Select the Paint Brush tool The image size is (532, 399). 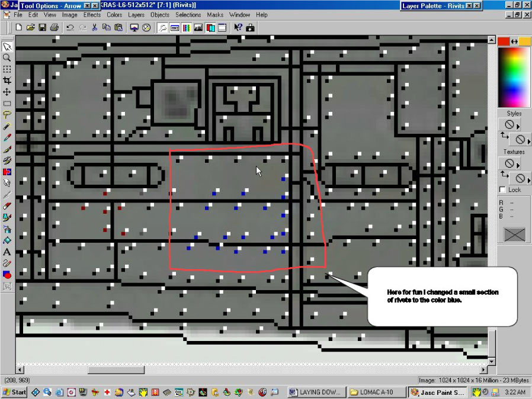click(7, 149)
